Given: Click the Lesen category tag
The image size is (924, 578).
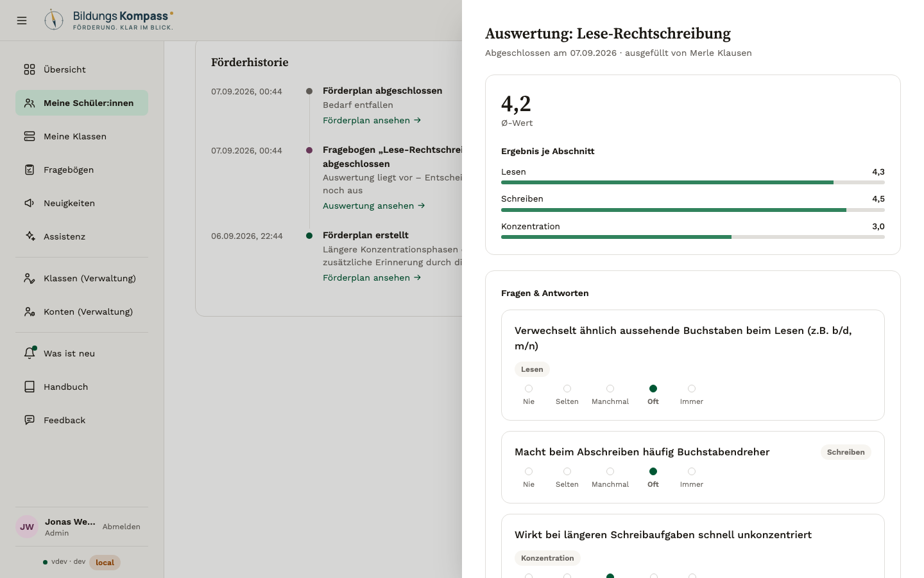Looking at the screenshot, I should point(532,369).
